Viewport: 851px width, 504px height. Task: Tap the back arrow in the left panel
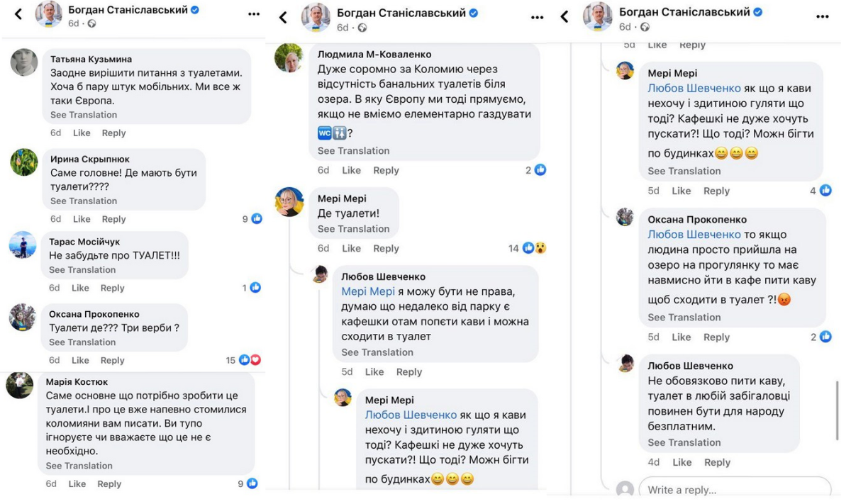(x=18, y=14)
